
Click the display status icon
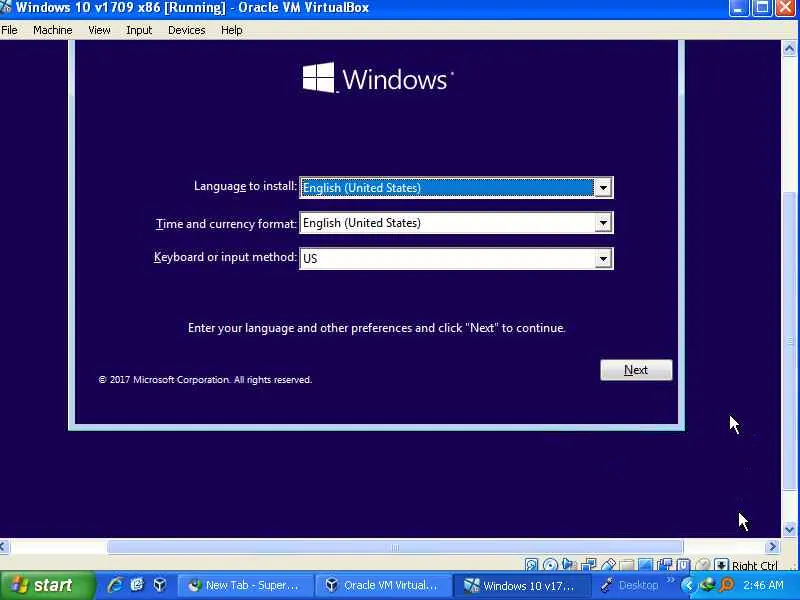click(x=646, y=564)
